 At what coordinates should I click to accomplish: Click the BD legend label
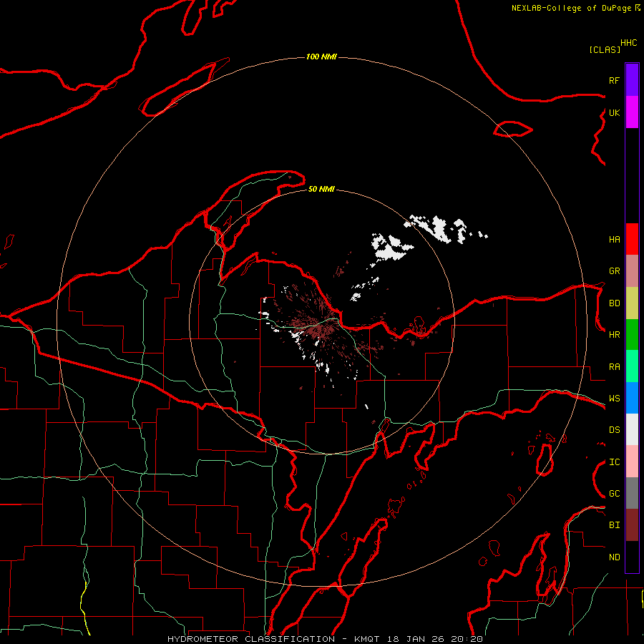point(614,303)
